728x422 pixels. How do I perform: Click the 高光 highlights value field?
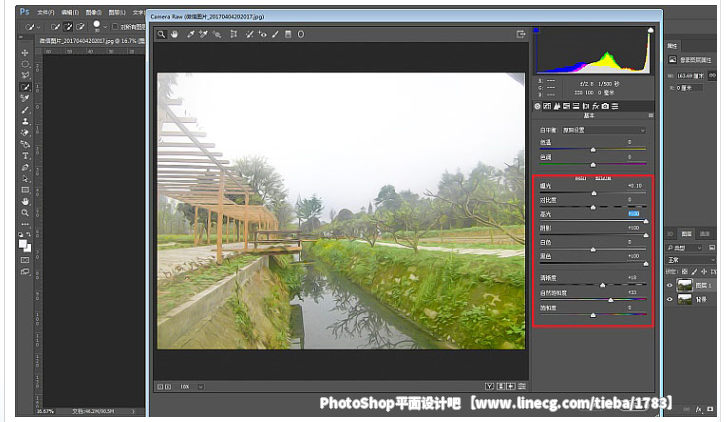coord(634,214)
